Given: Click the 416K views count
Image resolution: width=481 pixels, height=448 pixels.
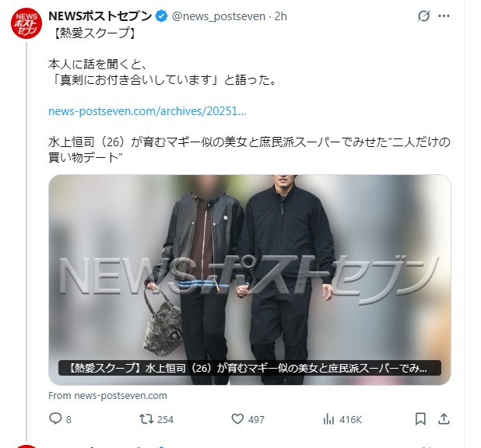Looking at the screenshot, I should [x=350, y=419].
